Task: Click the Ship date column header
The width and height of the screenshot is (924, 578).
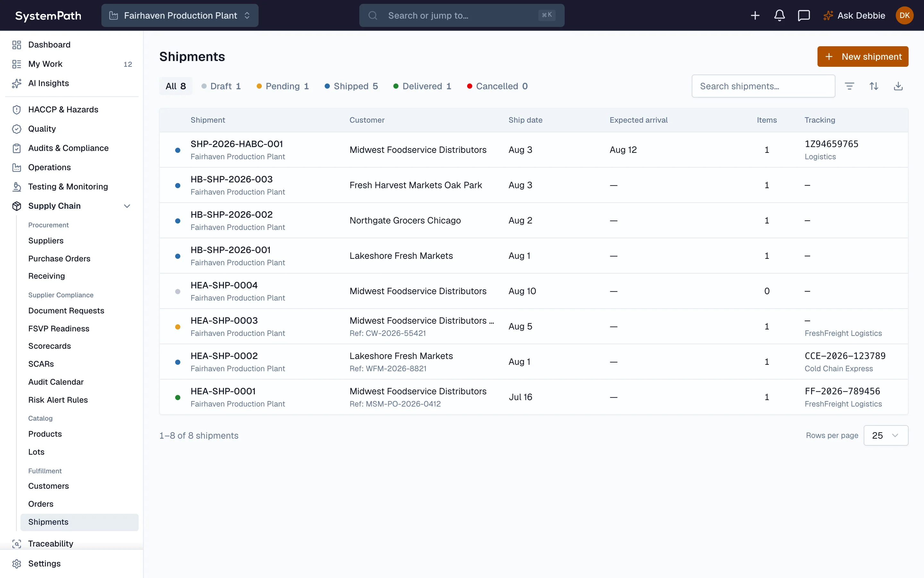Action: tap(526, 120)
